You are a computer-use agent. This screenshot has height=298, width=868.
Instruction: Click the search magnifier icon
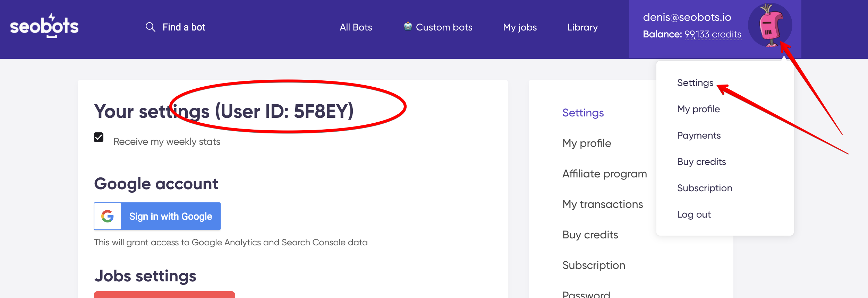(x=150, y=27)
